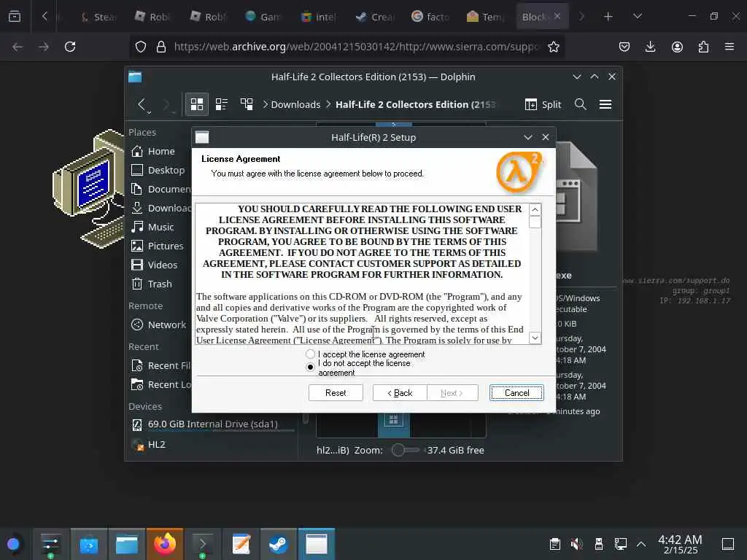Switch to the Temp browser tab
This screenshot has height=560, width=747.
pos(485,17)
